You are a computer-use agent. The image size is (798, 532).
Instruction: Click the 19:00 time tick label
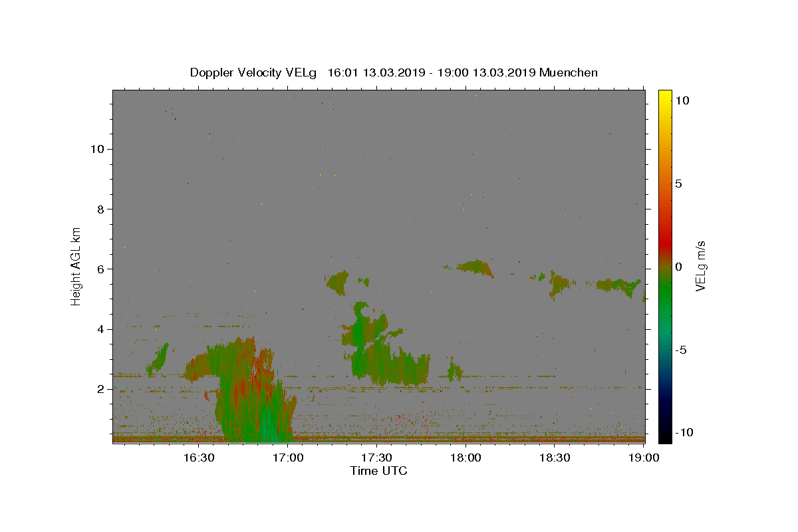tap(644, 458)
